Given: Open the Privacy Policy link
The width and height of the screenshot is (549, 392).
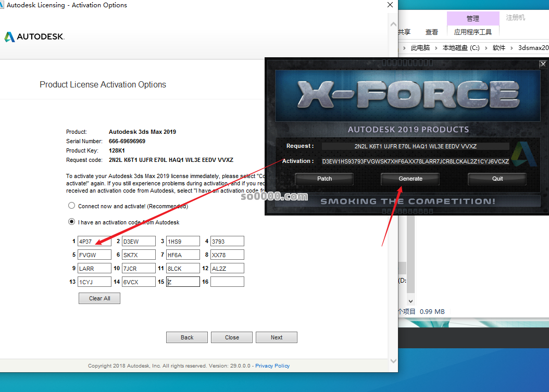Looking at the screenshot, I should [x=272, y=366].
